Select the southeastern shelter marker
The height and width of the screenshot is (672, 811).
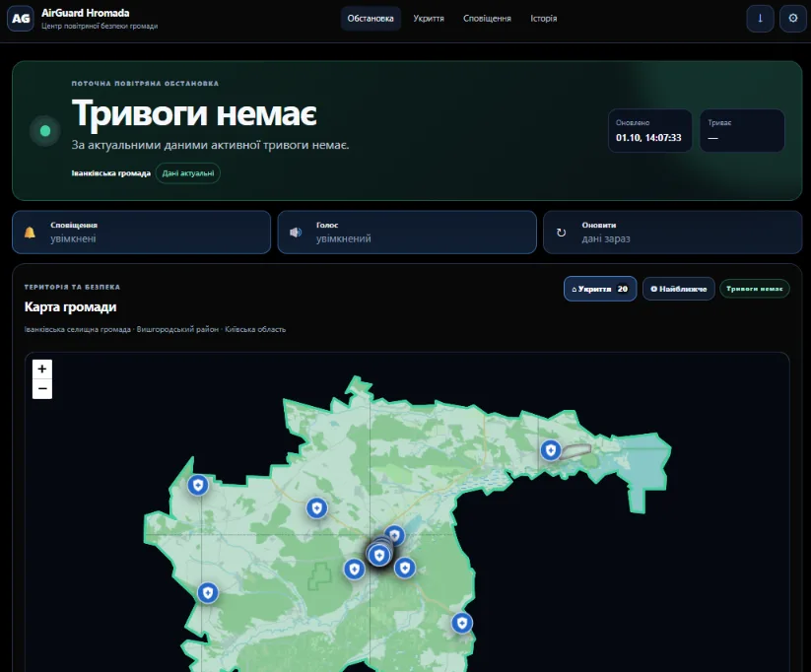tap(462, 623)
